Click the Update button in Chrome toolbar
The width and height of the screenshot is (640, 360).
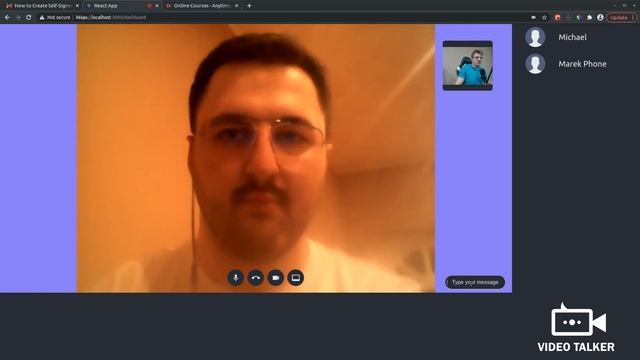click(x=621, y=18)
